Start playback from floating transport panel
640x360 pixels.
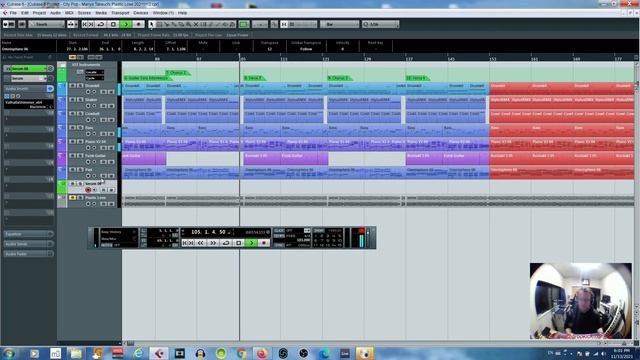(x=251, y=243)
